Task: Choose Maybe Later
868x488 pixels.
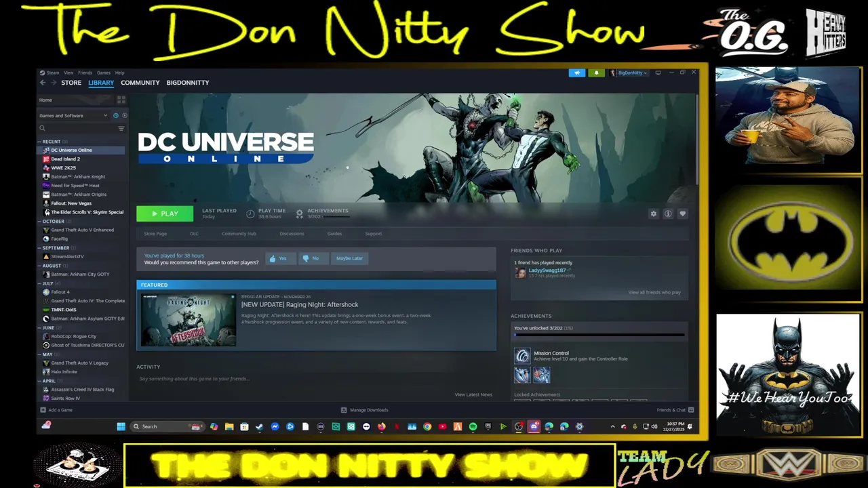Action: pos(349,258)
